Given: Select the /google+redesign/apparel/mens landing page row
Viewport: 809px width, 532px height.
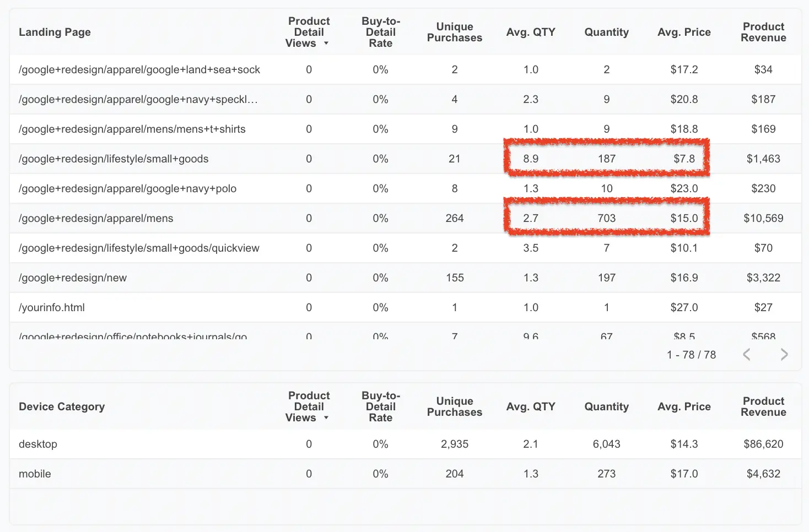Looking at the screenshot, I should pyautogui.click(x=405, y=218).
